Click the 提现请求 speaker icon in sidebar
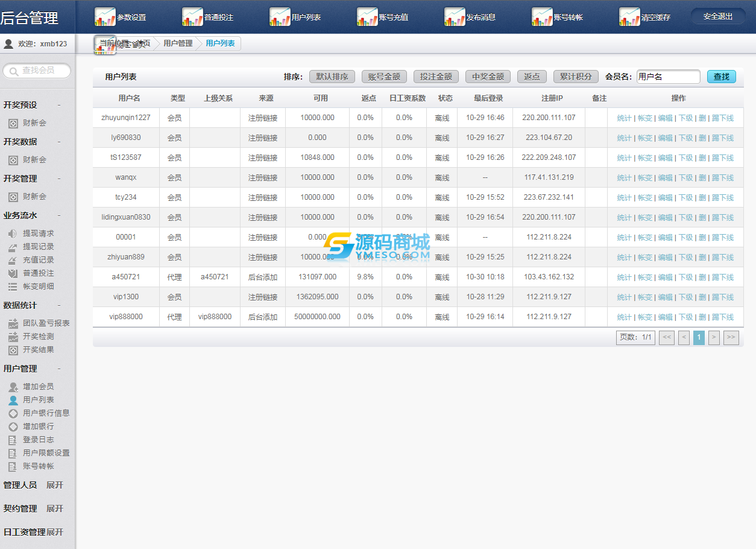 13,233
